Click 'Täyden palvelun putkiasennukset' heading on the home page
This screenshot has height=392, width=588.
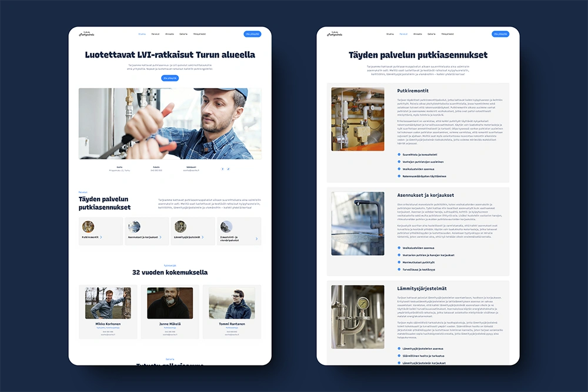click(105, 203)
